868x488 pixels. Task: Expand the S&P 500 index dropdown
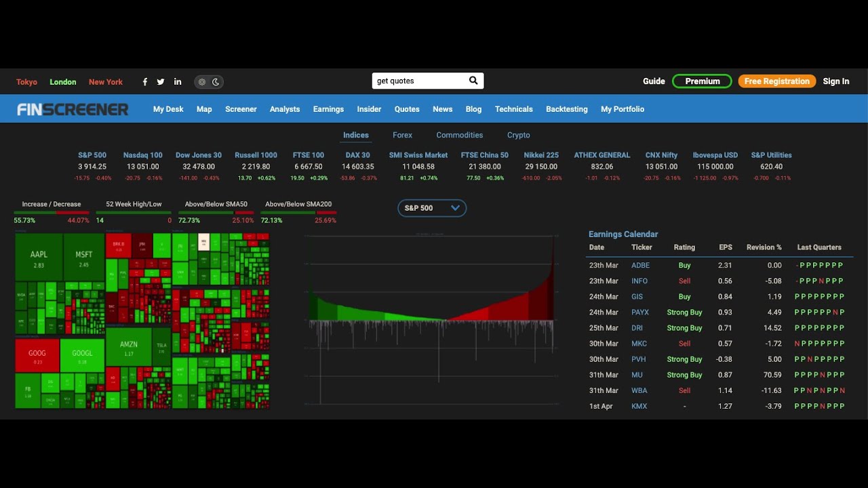(432, 208)
